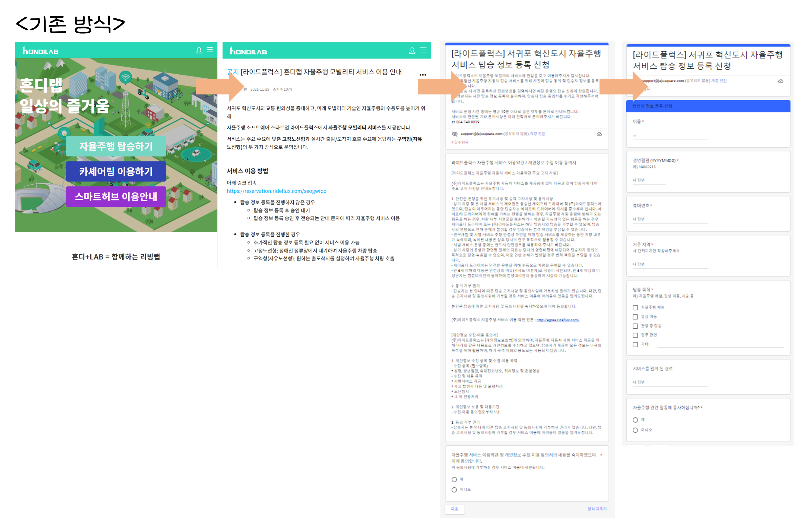Click the bullet 탑승 정보 등록을 진행하지 않은 경우
The height and width of the screenshot is (530, 812).
pos(277,202)
